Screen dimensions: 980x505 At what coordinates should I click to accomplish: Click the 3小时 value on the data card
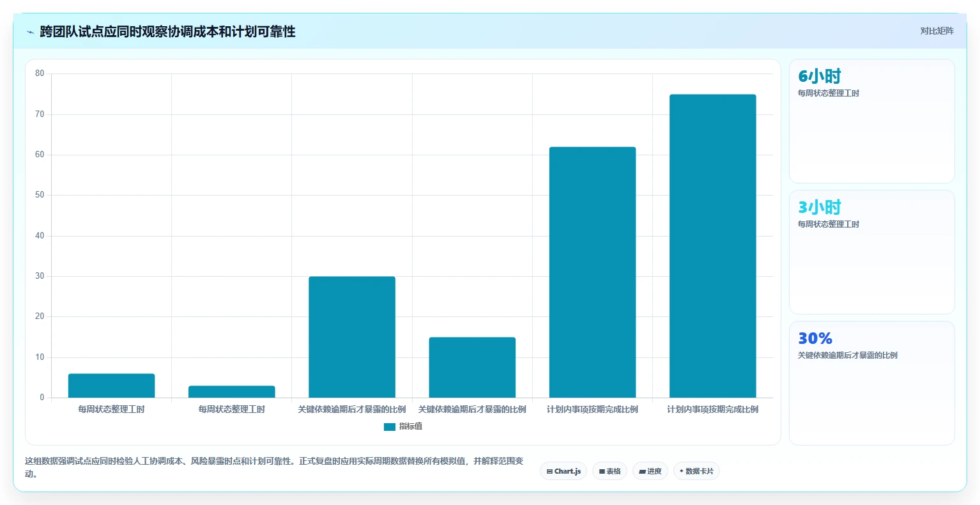[x=820, y=207]
